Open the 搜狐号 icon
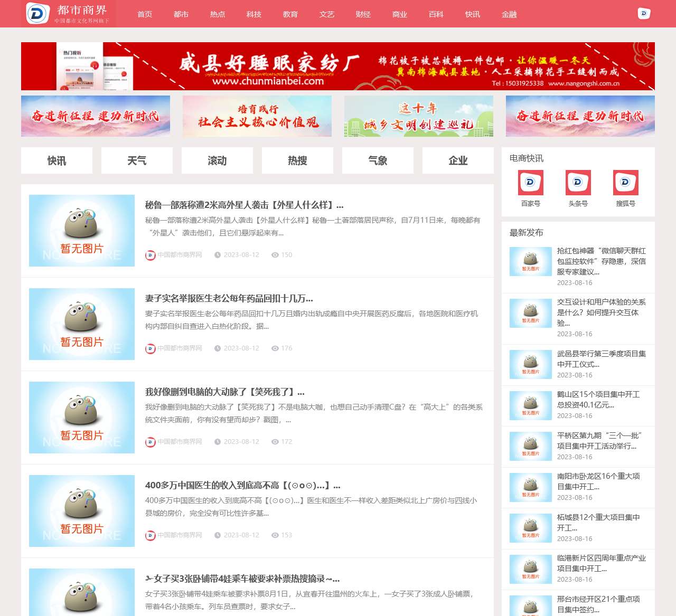676x616 pixels. coord(626,183)
